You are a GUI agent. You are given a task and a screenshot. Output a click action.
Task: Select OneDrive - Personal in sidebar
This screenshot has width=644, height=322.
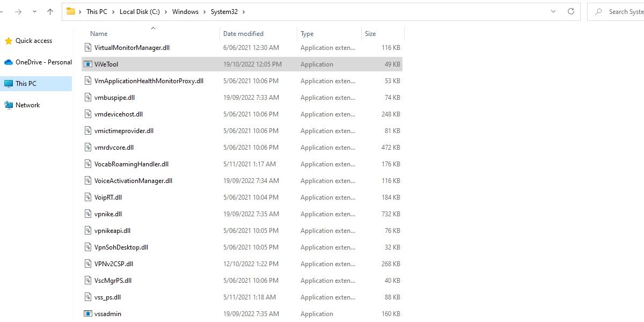coord(43,62)
